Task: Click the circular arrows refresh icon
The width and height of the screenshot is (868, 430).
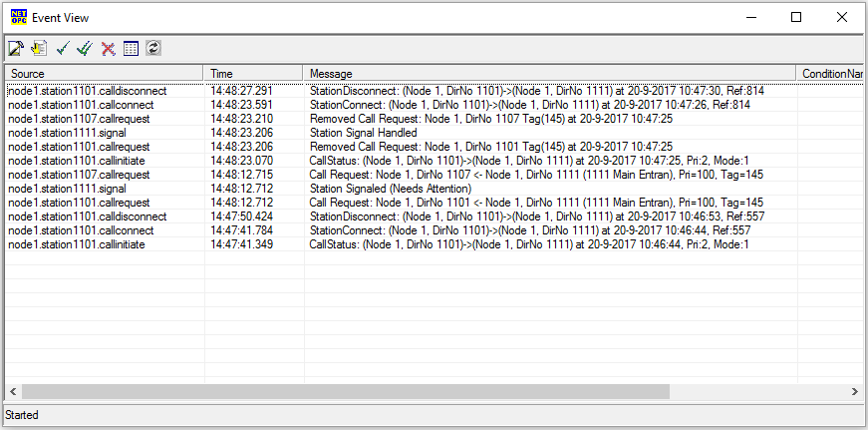Action: (153, 48)
